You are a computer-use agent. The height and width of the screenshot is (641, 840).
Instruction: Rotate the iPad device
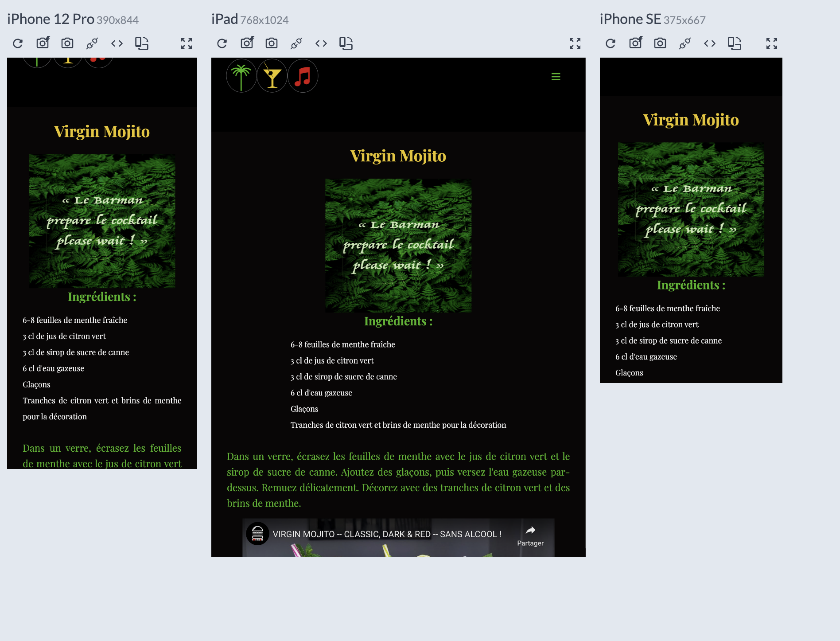pyautogui.click(x=346, y=43)
